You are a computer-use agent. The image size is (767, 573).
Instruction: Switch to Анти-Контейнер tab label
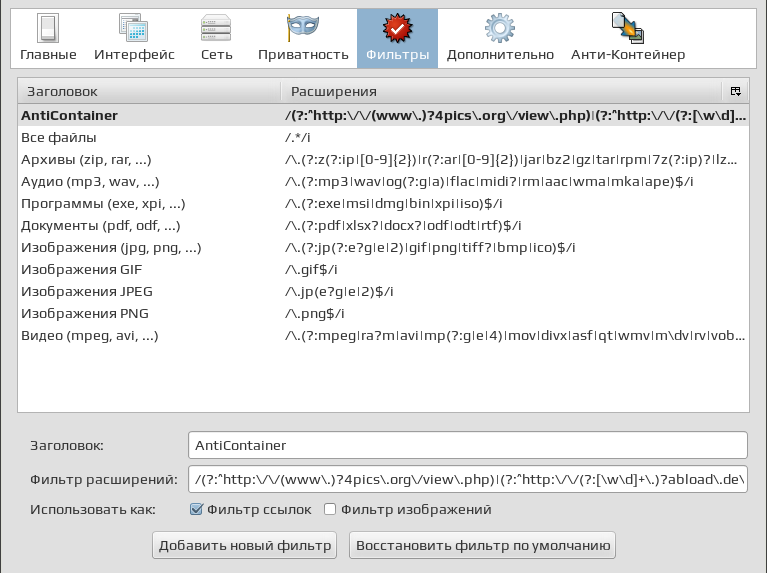pyautogui.click(x=628, y=54)
